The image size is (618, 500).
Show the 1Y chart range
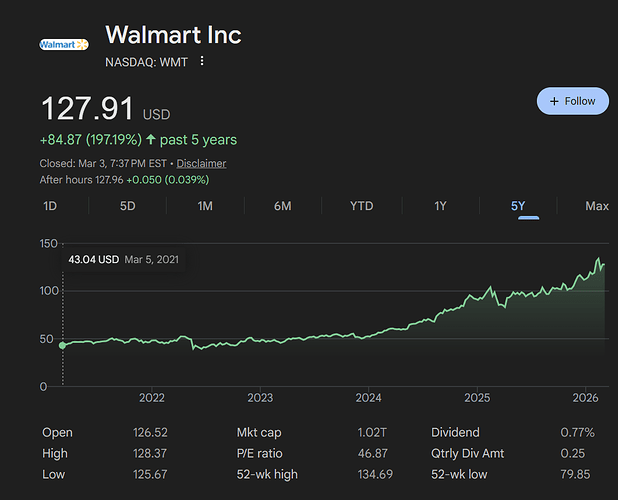[x=440, y=206]
